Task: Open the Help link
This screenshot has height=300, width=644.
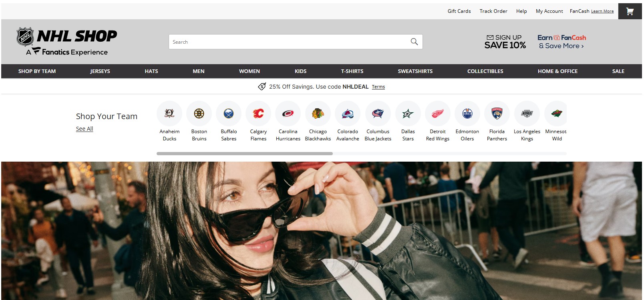Action: pos(521,11)
